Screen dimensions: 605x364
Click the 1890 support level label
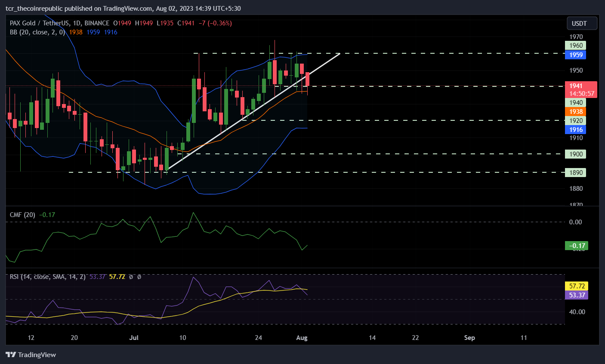(576, 173)
